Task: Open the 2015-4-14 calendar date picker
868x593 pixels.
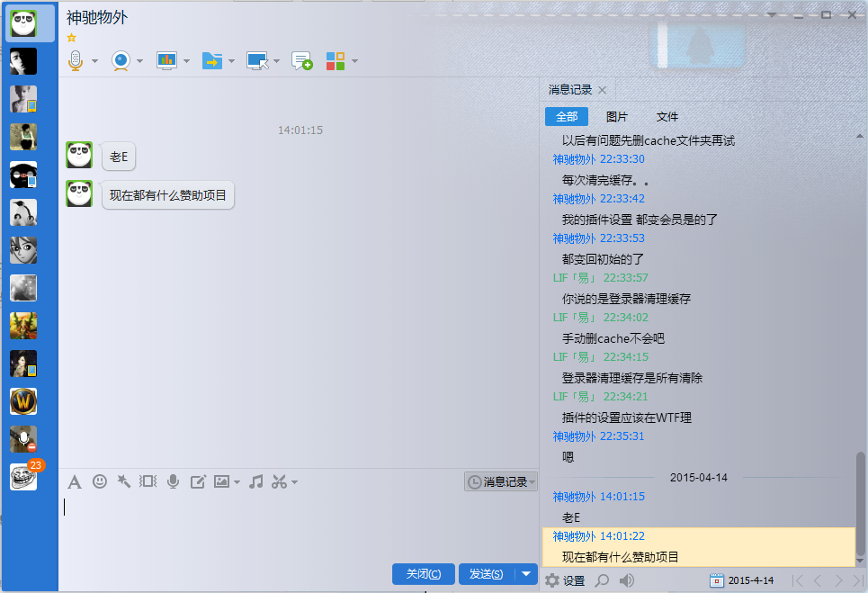Action: pyautogui.click(x=742, y=580)
